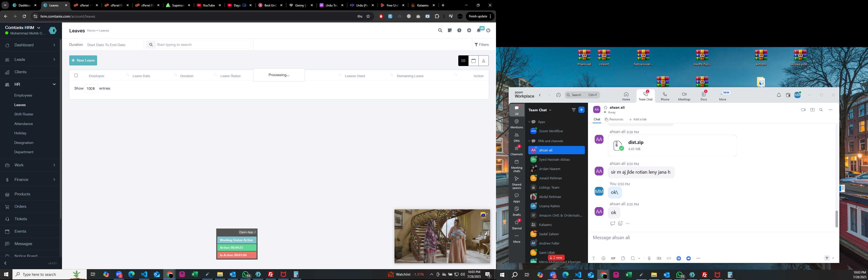This screenshot has width=868, height=280.
Task: Open the tfcarousel desktop archive
Action: click(584, 58)
